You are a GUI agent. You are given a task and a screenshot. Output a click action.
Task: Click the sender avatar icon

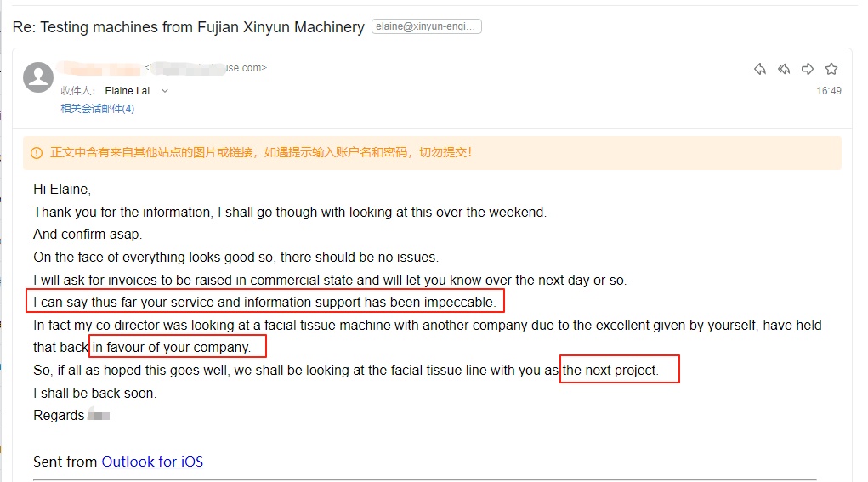38,77
